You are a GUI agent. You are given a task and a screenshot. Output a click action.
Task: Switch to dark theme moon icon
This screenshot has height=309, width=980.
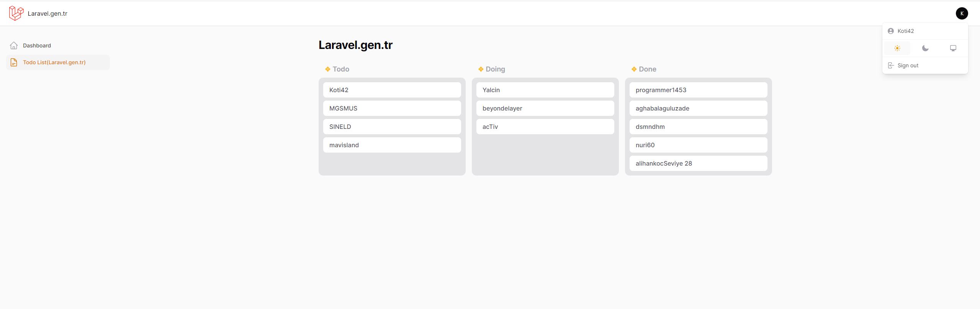tap(925, 48)
